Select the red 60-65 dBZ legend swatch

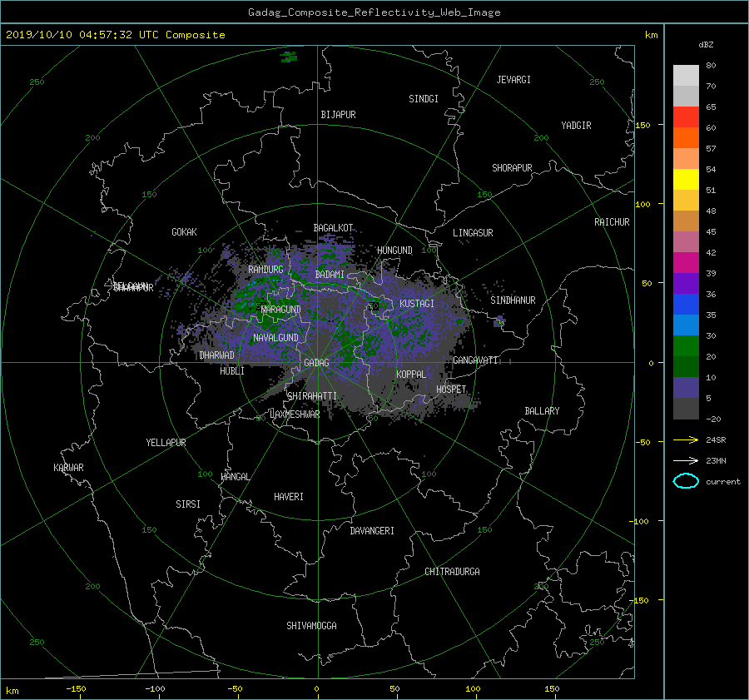click(686, 117)
